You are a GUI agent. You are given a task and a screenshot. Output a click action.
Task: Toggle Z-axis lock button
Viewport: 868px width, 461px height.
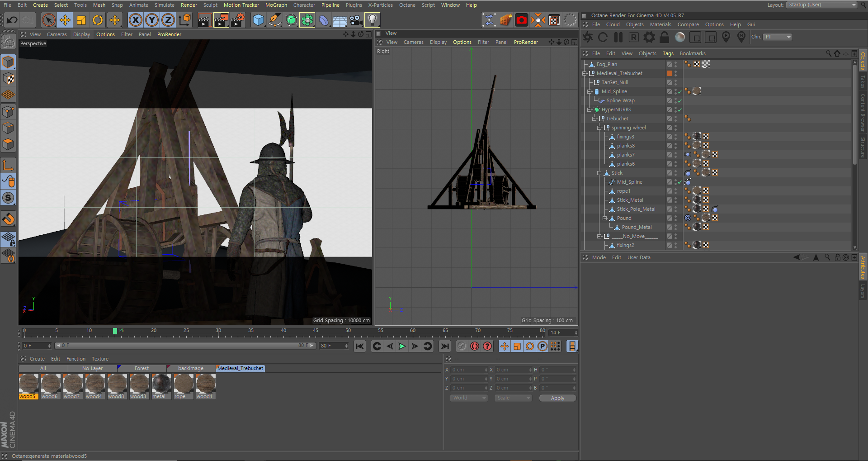168,20
